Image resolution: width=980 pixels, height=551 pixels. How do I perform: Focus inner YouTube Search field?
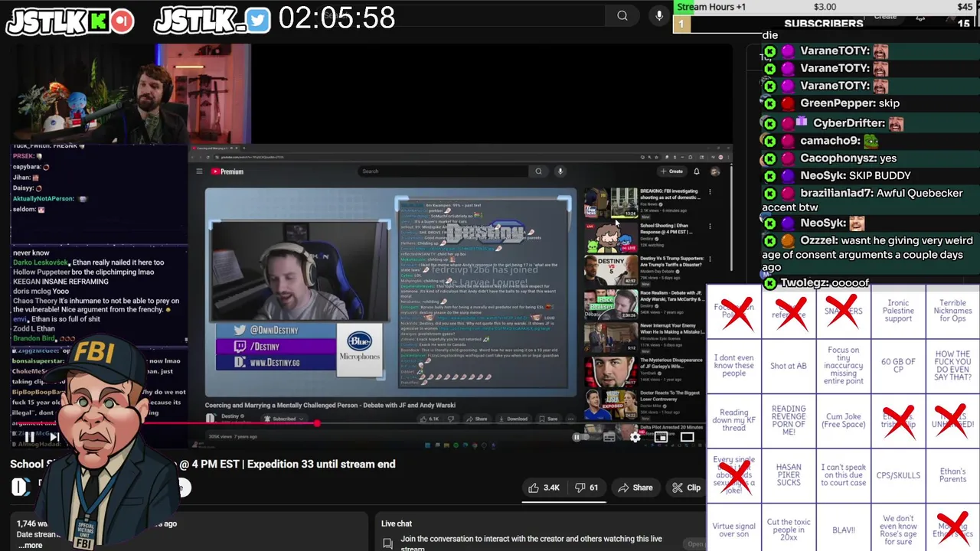[x=444, y=171]
